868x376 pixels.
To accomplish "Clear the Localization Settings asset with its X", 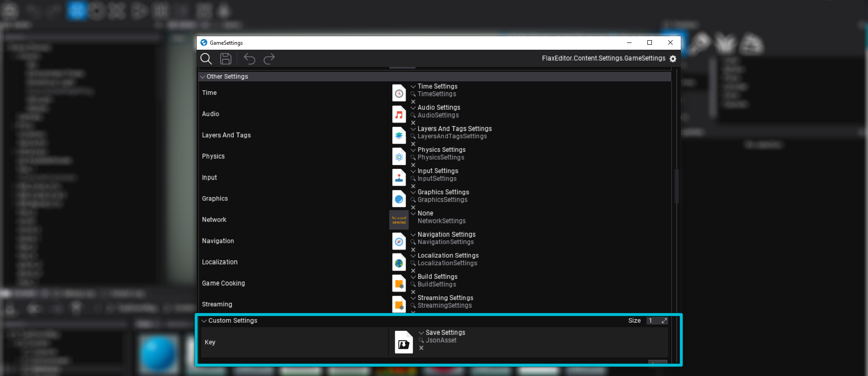I will tap(413, 271).
